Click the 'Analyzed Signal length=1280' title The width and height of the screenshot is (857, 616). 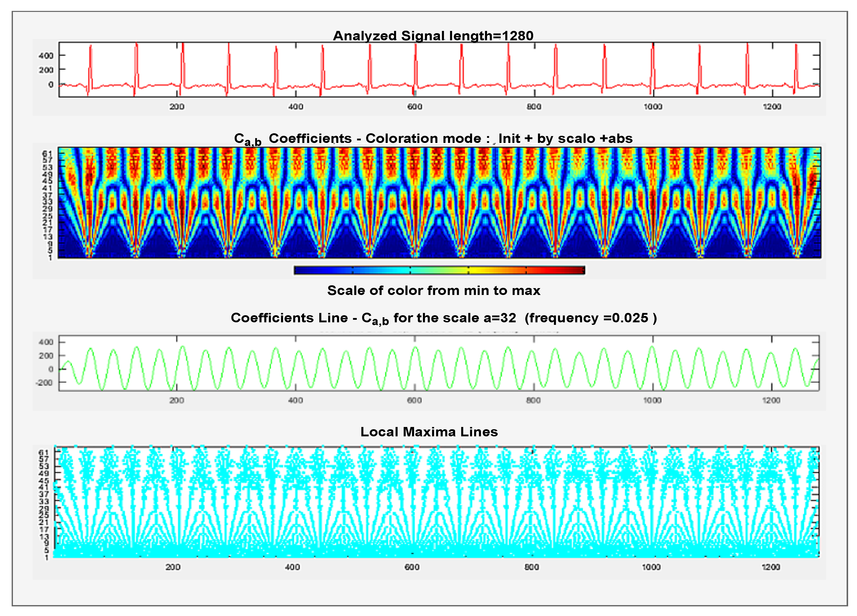[433, 36]
